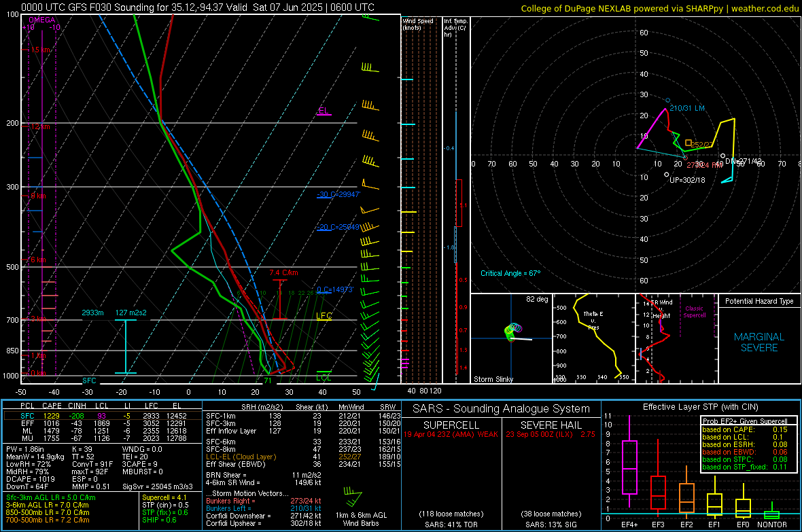
Task: Click the 'Eff Shear (EBWD)' row label
Action: coord(236,465)
